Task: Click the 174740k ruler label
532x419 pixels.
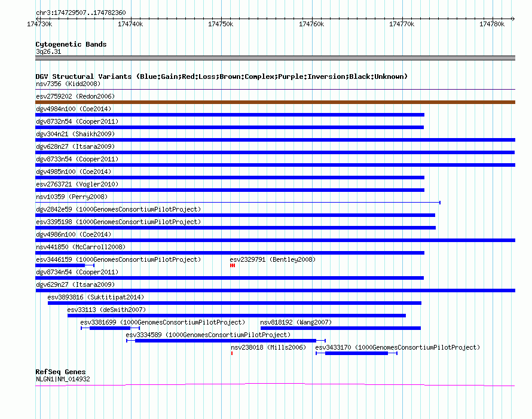Action: coord(130,24)
